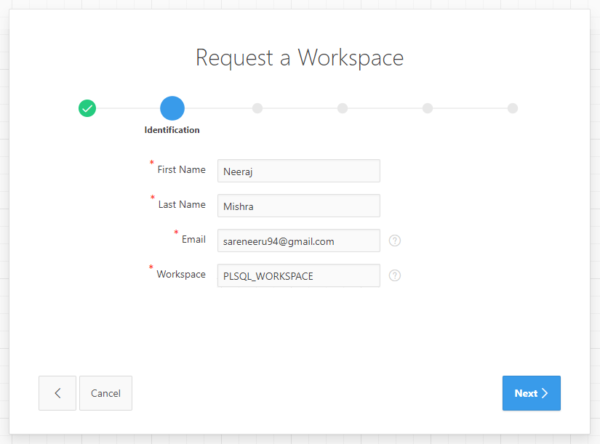The image size is (600, 444).
Task: Click the Next button
Action: pyautogui.click(x=532, y=393)
